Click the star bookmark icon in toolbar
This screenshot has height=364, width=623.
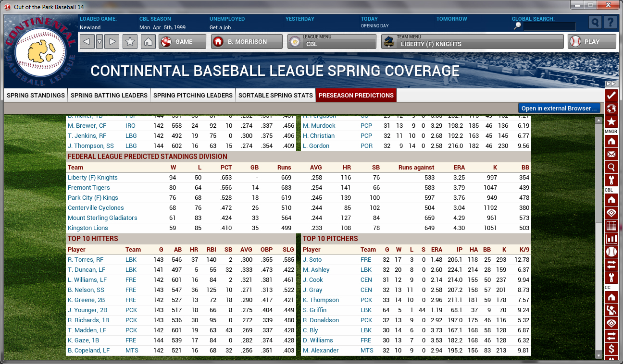(x=130, y=42)
